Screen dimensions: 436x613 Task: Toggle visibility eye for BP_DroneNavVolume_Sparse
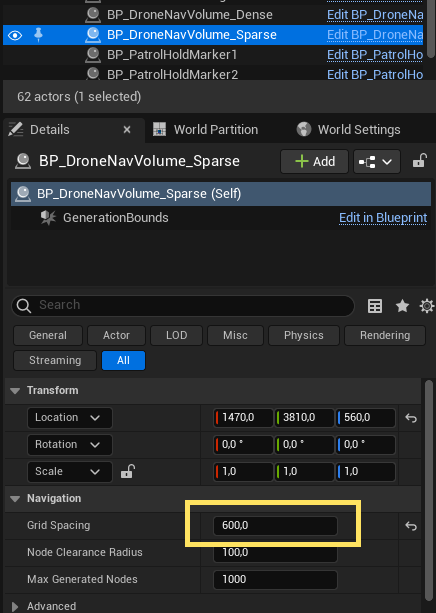point(15,36)
